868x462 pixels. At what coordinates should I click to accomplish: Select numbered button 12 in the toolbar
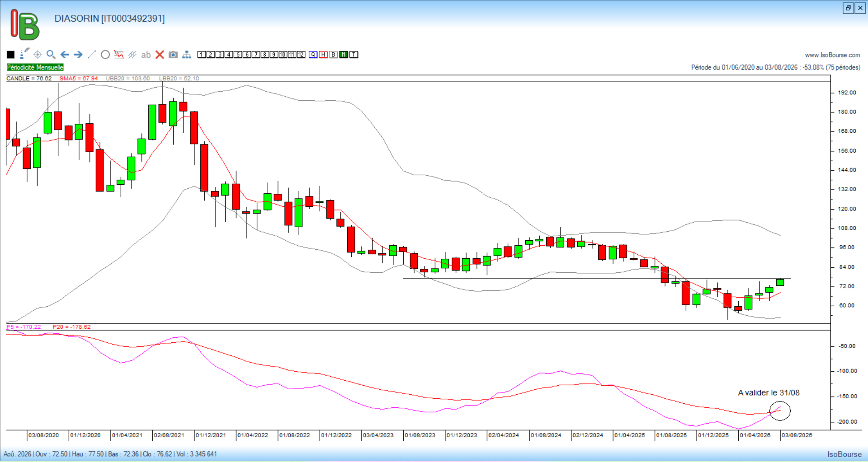coord(301,55)
